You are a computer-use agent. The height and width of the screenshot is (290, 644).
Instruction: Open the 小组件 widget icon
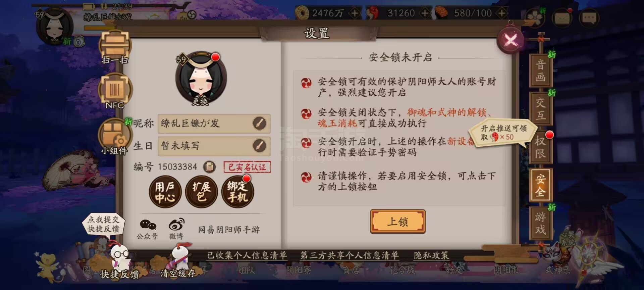click(x=115, y=137)
